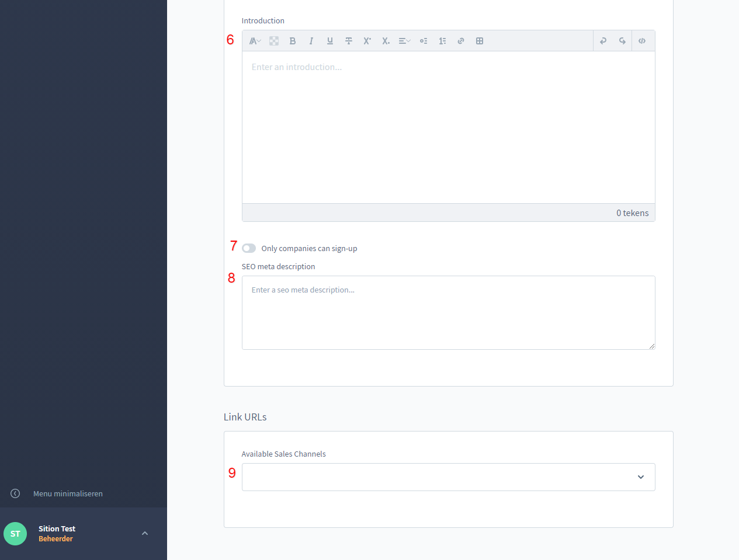Enable Only companies can sign-up switch

(x=249, y=248)
